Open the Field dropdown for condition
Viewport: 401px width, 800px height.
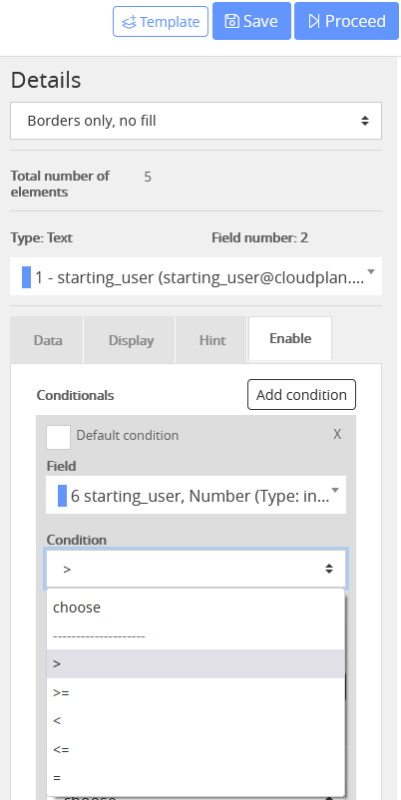click(196, 495)
